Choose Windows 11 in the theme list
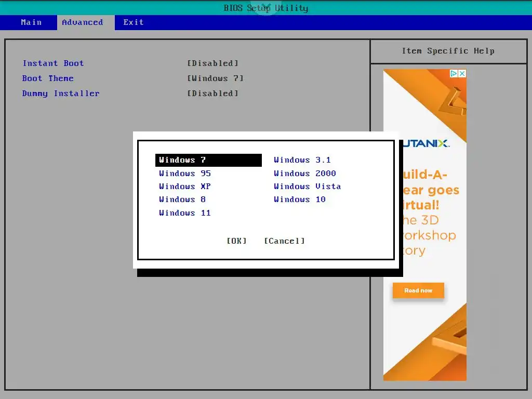The width and height of the screenshot is (532, 399). [x=185, y=213]
